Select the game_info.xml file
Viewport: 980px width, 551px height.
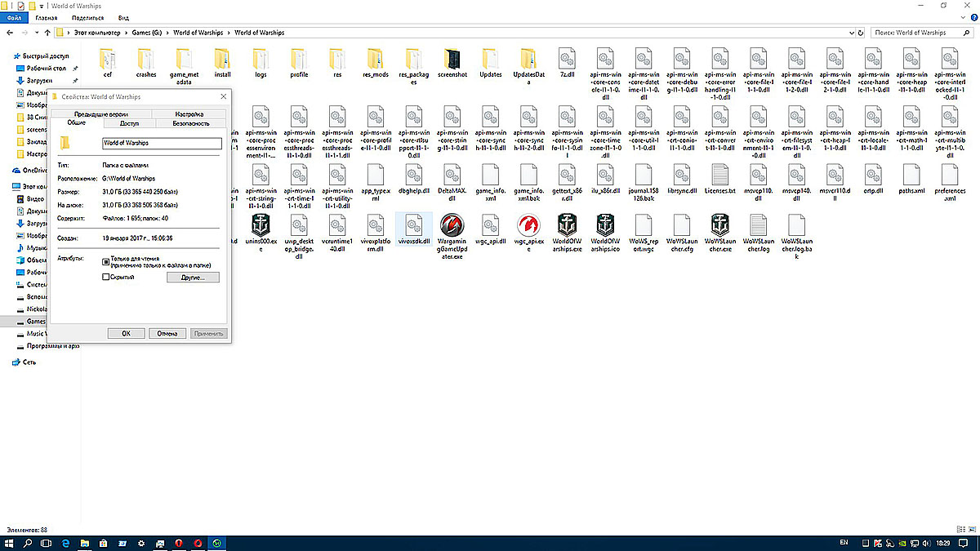(490, 182)
